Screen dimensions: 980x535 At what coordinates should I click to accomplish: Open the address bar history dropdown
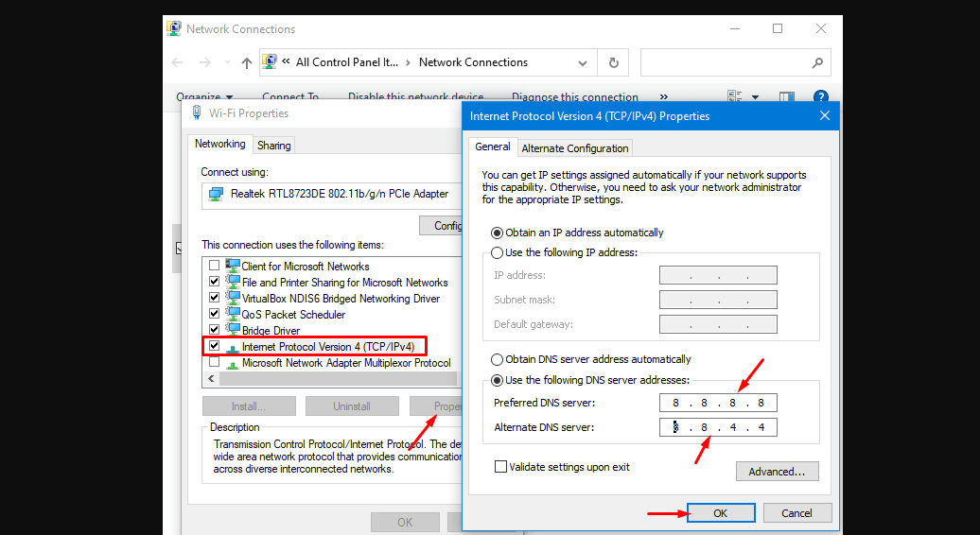[583, 62]
